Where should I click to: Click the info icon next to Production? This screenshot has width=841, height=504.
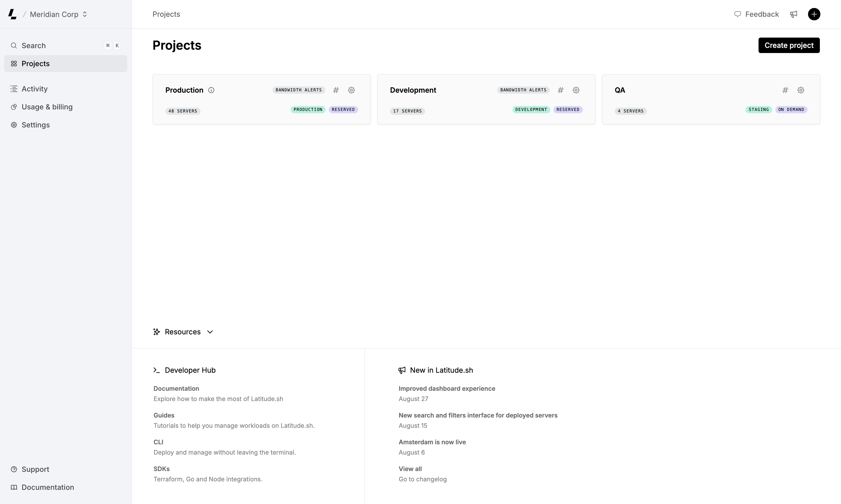click(211, 90)
